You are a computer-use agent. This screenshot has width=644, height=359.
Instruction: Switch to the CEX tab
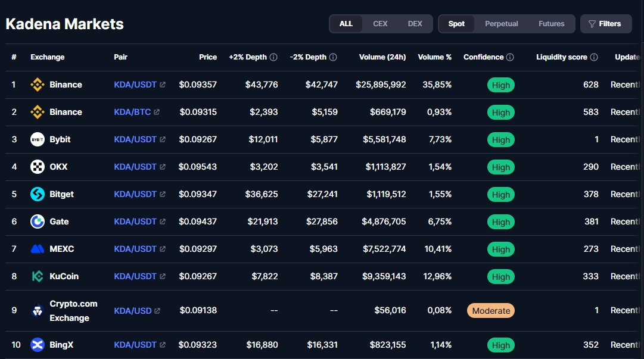(x=380, y=24)
